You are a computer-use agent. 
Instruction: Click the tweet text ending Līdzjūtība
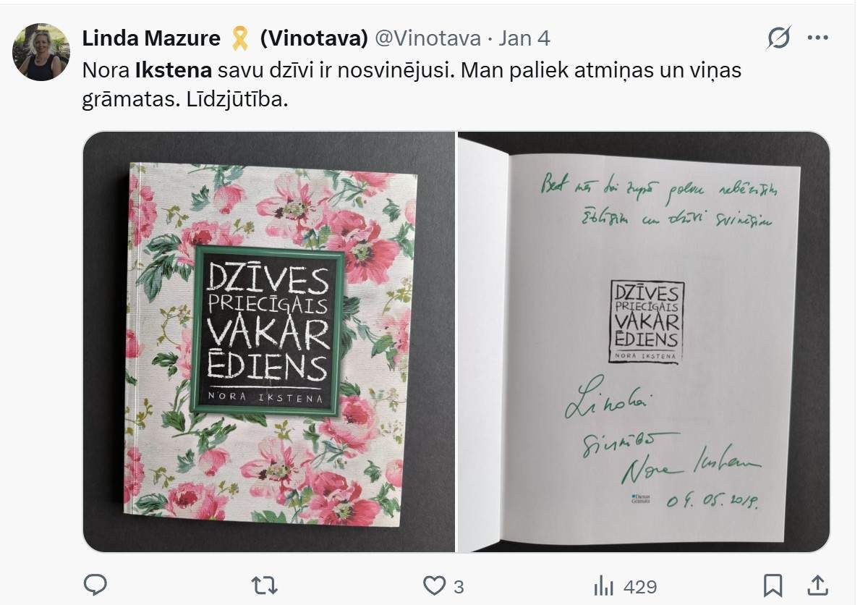pyautogui.click(x=412, y=85)
